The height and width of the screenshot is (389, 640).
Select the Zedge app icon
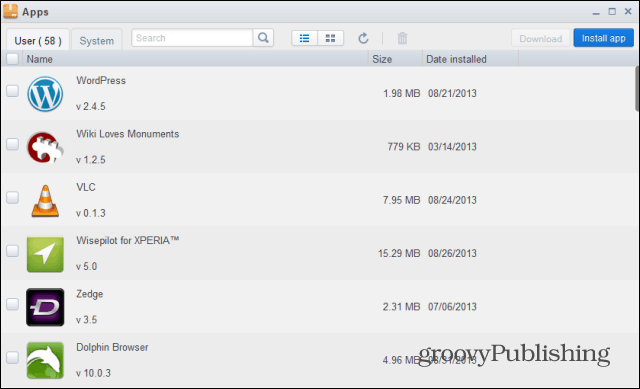pyautogui.click(x=45, y=307)
